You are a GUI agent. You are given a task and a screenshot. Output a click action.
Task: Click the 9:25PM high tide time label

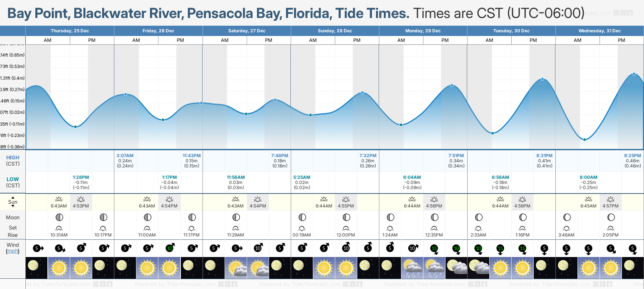point(632,156)
